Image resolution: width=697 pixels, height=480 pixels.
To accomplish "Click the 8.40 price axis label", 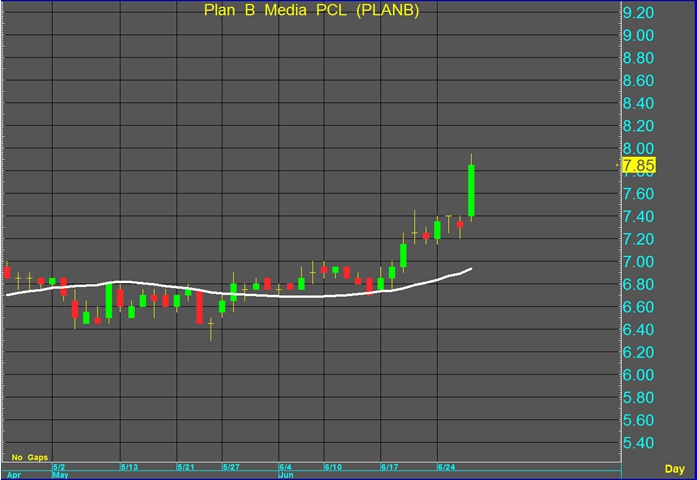I will point(638,104).
